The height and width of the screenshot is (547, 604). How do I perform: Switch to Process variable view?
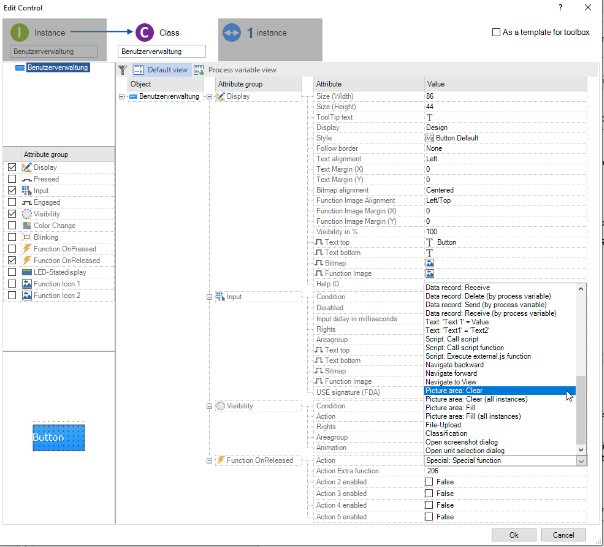[x=236, y=70]
